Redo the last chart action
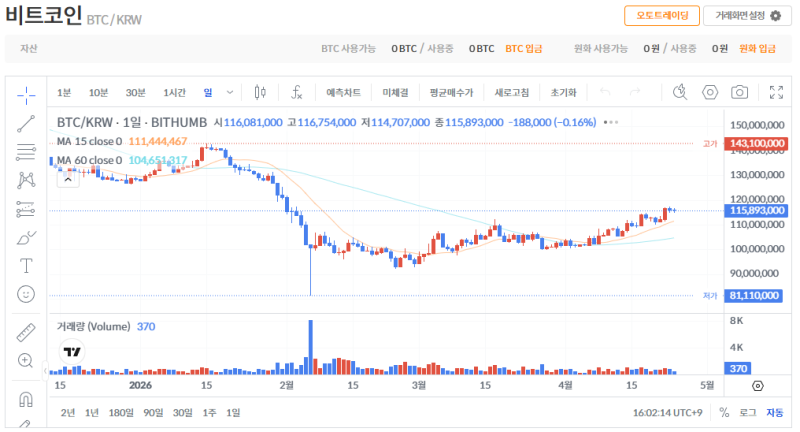This screenshot has width=800, height=432. coord(635,92)
